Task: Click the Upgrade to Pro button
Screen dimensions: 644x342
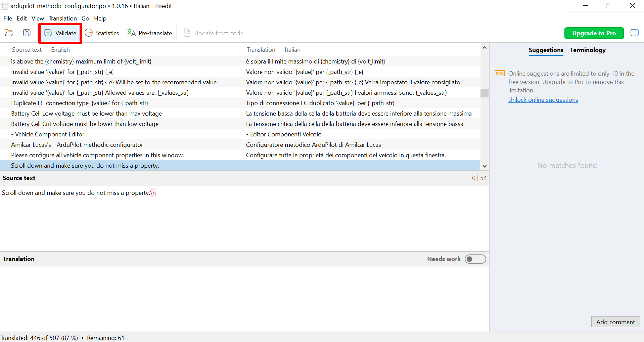Action: click(594, 33)
